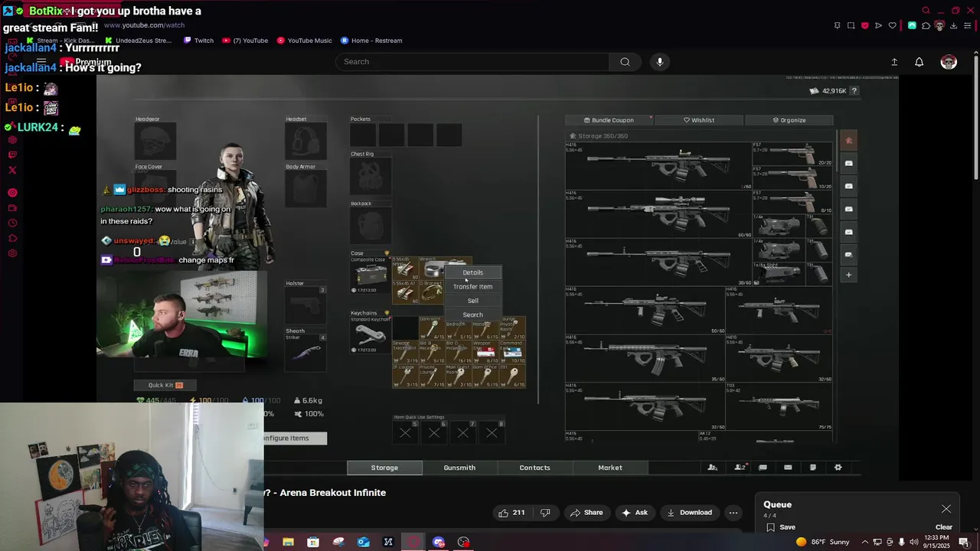
Task: Open the Bundle Coupon tab
Action: pyautogui.click(x=609, y=120)
